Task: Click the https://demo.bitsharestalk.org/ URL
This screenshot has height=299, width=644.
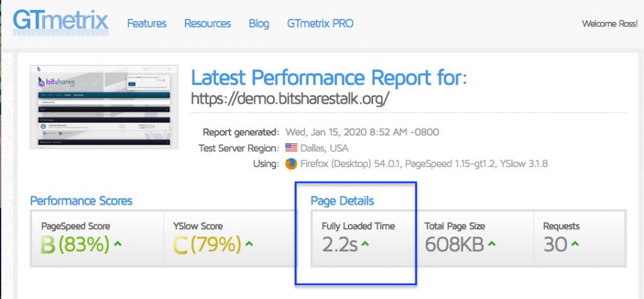Action: pyautogui.click(x=289, y=99)
